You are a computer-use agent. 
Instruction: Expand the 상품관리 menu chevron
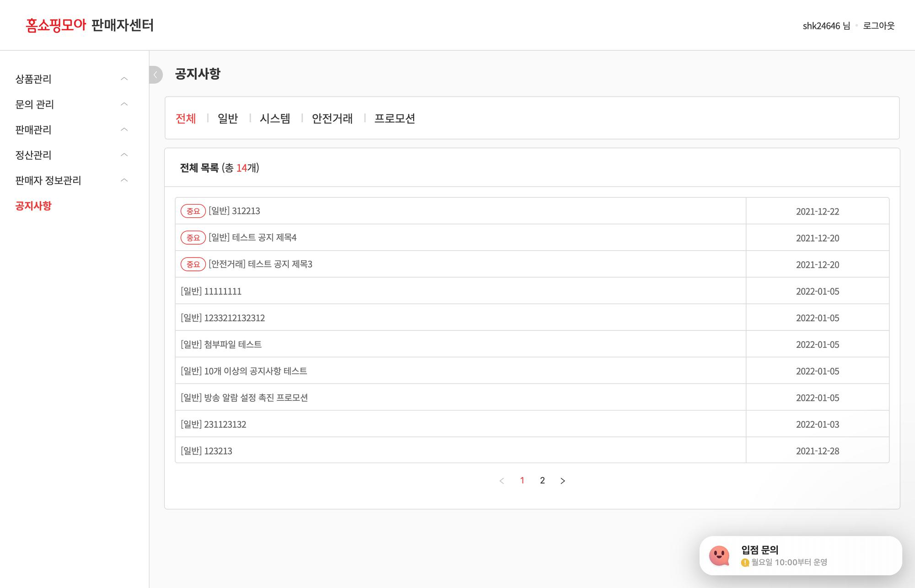[124, 79]
